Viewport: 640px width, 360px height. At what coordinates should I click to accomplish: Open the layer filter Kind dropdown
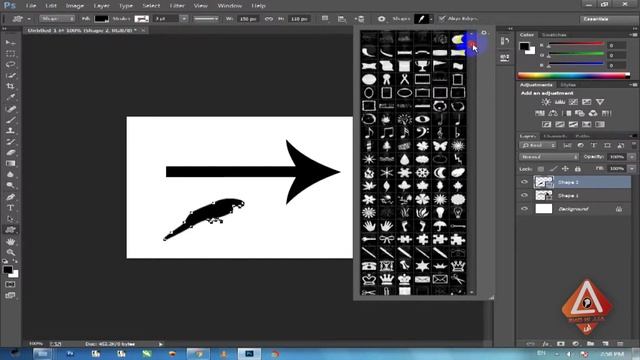coord(538,145)
